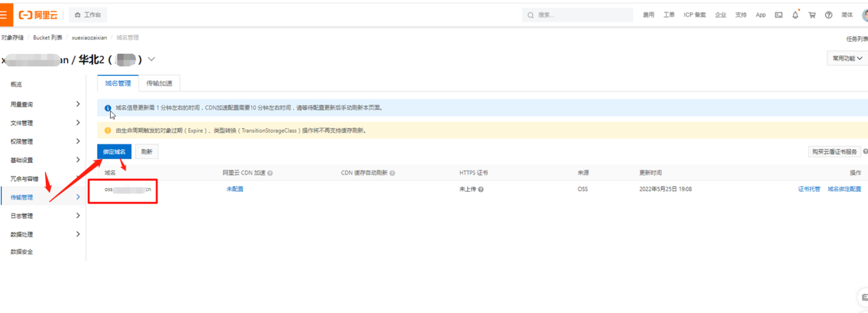This screenshot has height=313, width=868.
Task: Click the 绑定域名 button
Action: [114, 152]
